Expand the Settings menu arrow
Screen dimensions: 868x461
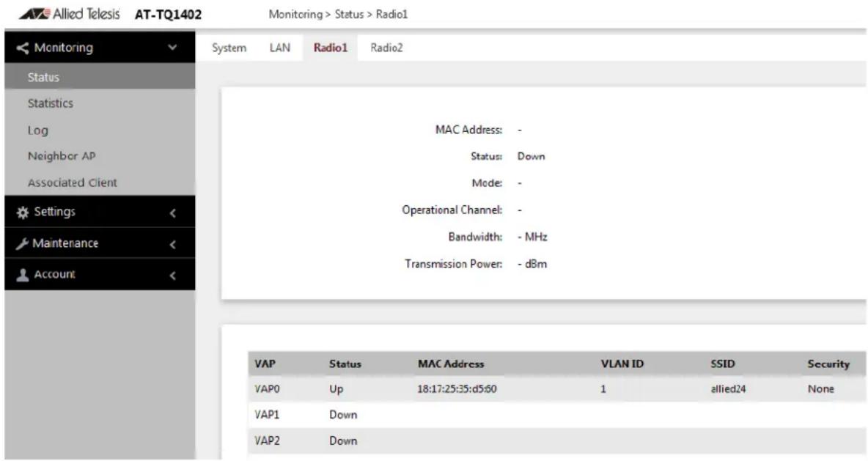173,213
